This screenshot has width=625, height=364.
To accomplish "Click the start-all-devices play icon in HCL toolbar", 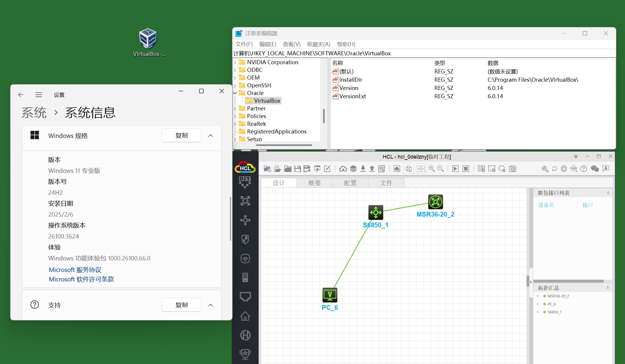I will click(455, 169).
